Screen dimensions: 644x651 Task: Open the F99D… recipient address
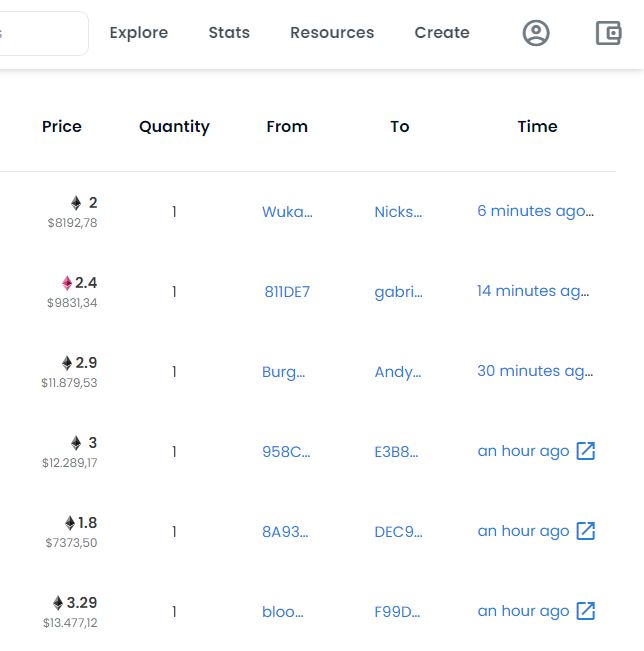pos(397,612)
